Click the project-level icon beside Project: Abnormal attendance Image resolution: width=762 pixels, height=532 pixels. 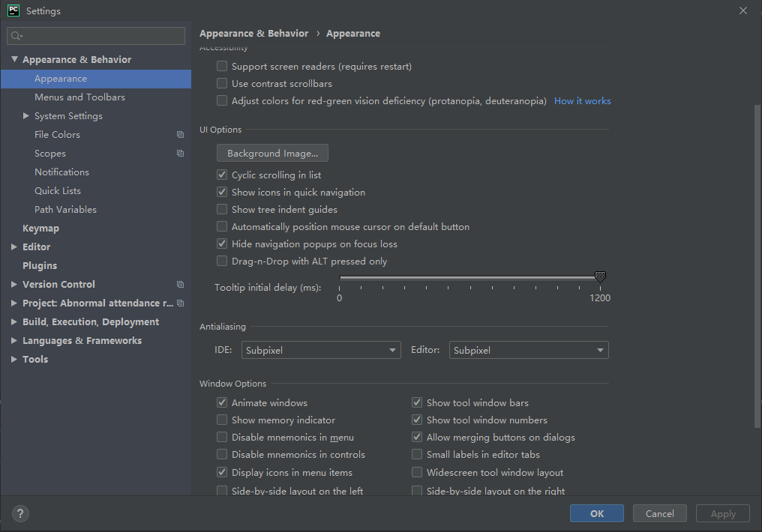(180, 303)
